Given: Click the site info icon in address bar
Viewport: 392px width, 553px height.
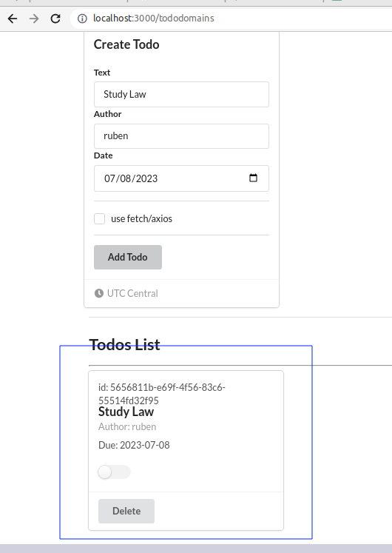Looking at the screenshot, I should click(x=82, y=19).
